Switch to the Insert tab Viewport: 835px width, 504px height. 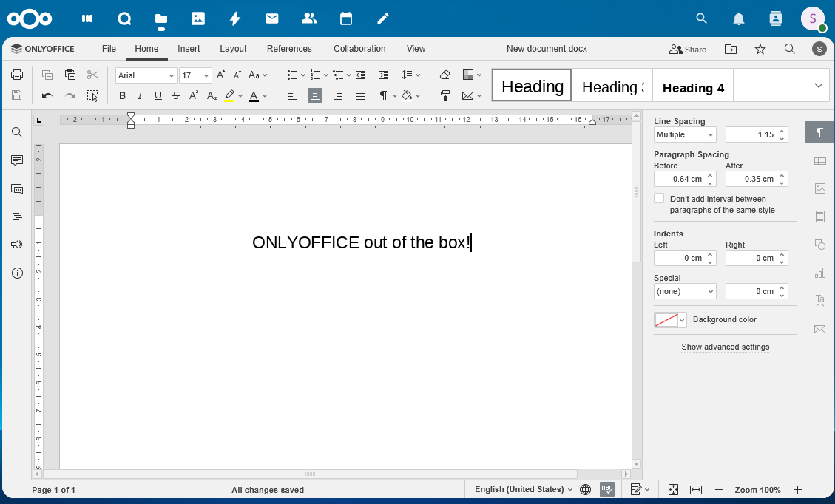click(189, 49)
